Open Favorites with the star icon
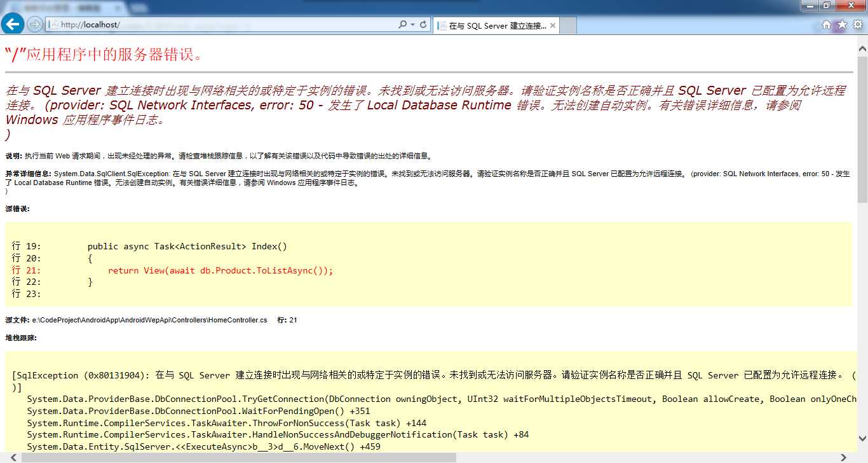Image resolution: width=868 pixels, height=463 pixels. pos(842,25)
